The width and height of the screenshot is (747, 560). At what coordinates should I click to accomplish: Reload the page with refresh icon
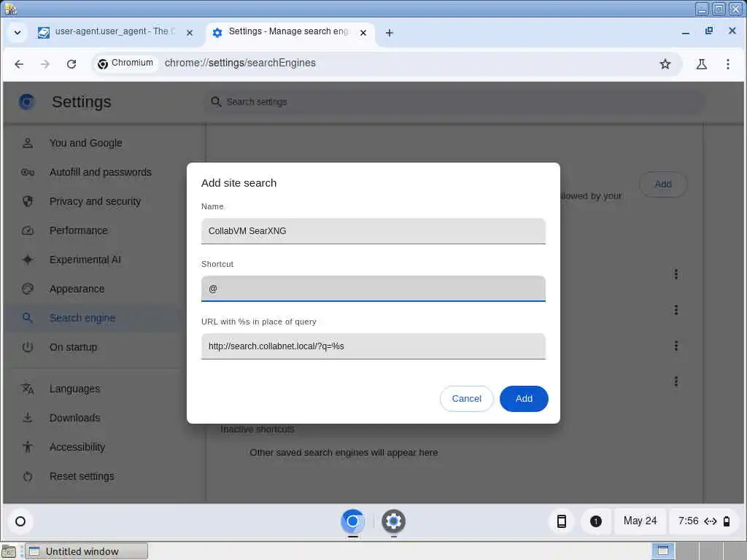pos(71,64)
